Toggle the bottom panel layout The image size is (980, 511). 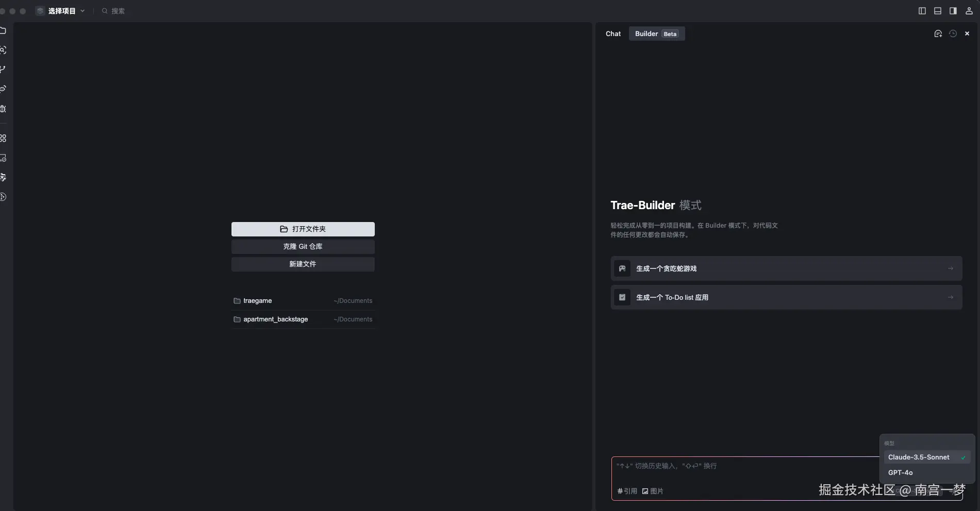pyautogui.click(x=938, y=11)
